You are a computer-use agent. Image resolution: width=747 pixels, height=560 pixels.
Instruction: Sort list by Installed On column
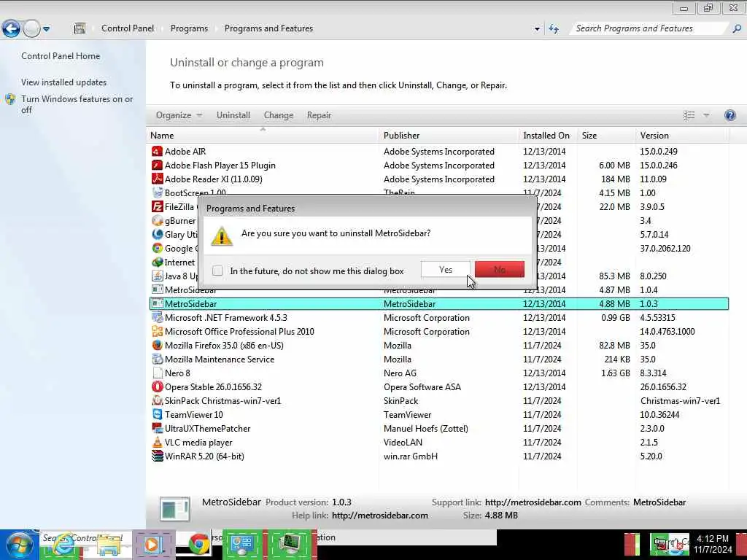click(x=547, y=135)
